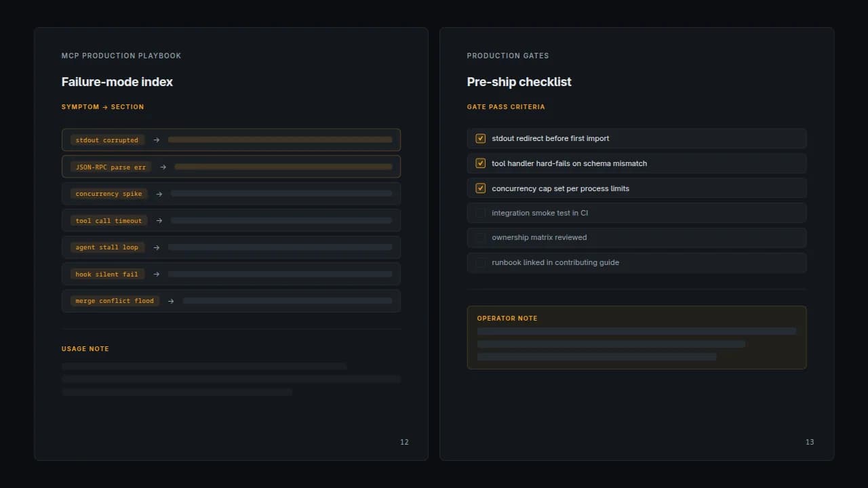Click page number 13
This screenshot has width=868, height=488.
[x=810, y=442]
